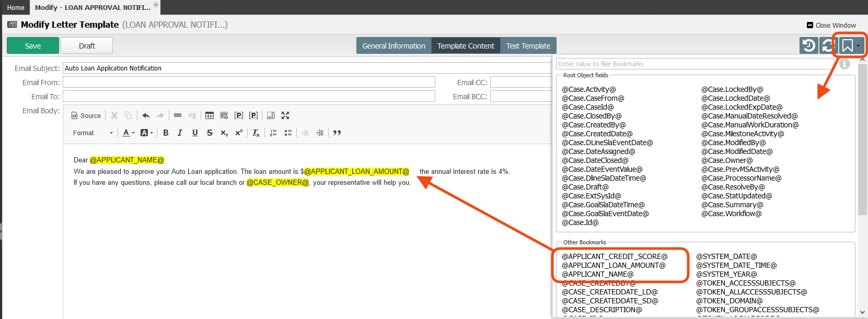Open the Test Template tab

[x=528, y=45]
